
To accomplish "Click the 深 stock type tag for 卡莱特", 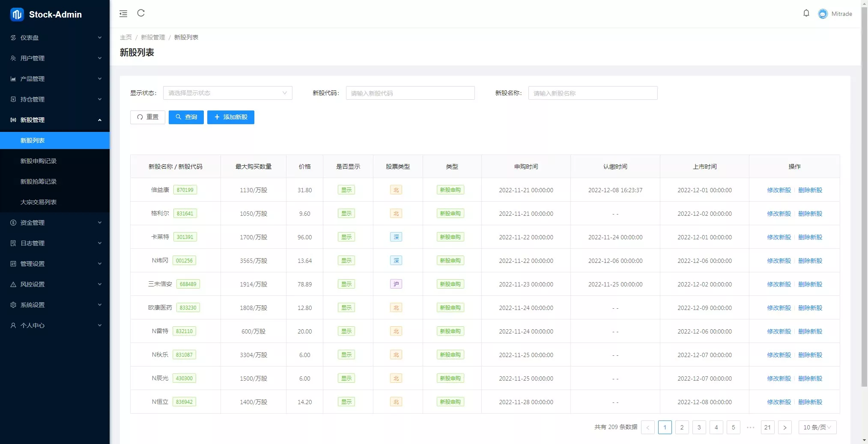I will (x=396, y=237).
